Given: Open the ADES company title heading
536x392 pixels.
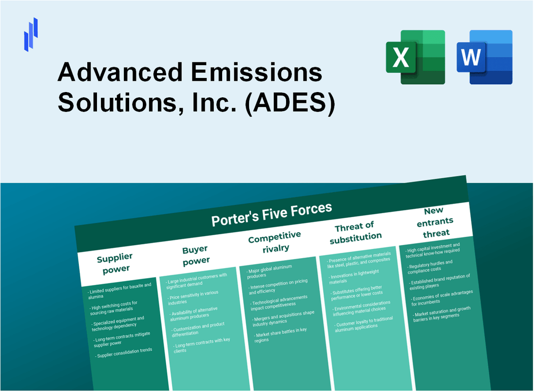Looking at the screenshot, I should [197, 88].
